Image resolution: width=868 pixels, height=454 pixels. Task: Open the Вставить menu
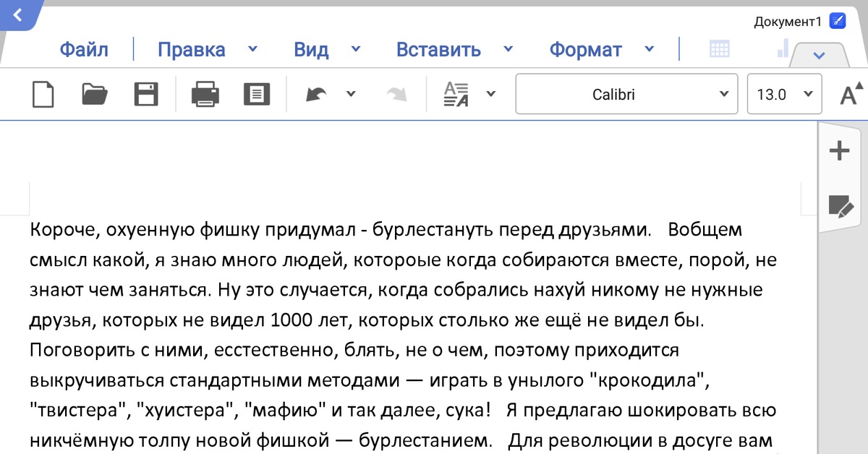[x=438, y=50]
